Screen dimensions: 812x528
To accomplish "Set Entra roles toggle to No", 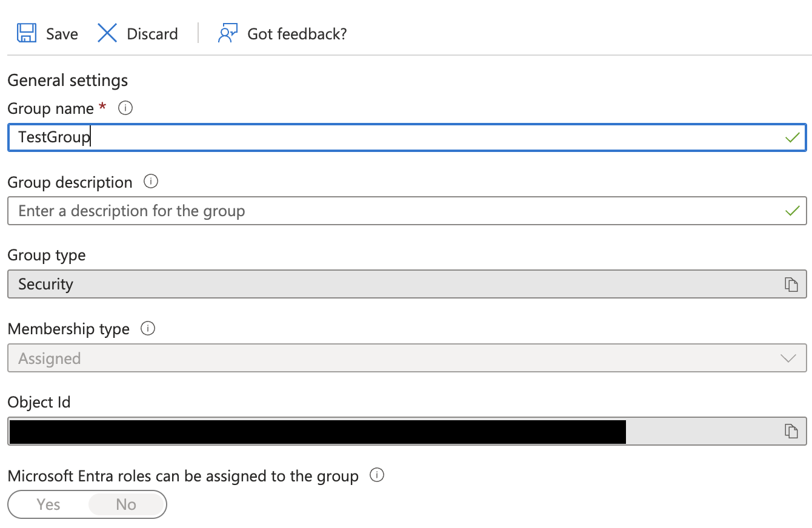I will click(126, 504).
